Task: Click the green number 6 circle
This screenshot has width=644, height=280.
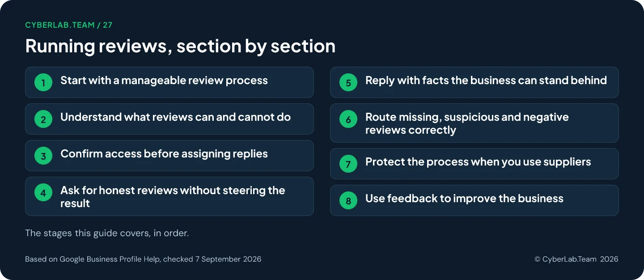Action: tap(348, 119)
